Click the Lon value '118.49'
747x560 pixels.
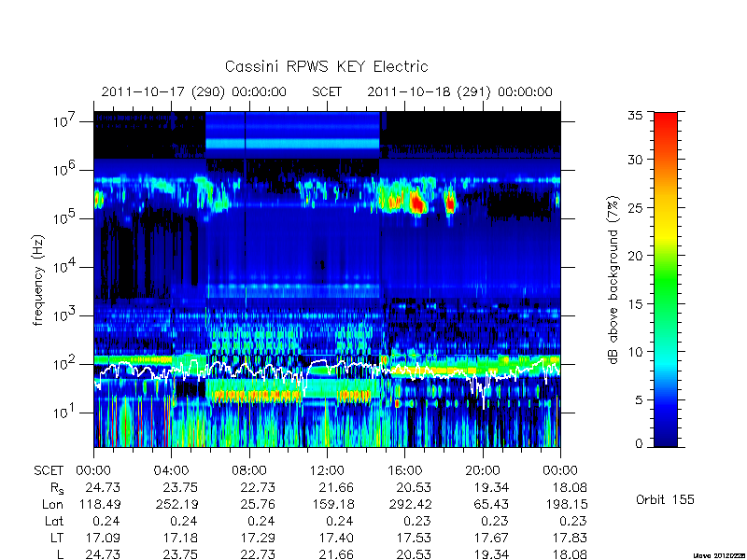(99, 504)
